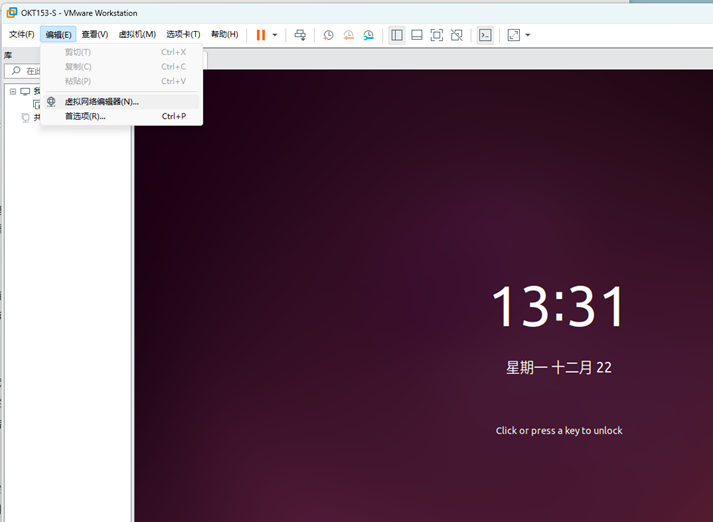
Task: Revert the VM to its previous snapshot
Action: pos(348,35)
